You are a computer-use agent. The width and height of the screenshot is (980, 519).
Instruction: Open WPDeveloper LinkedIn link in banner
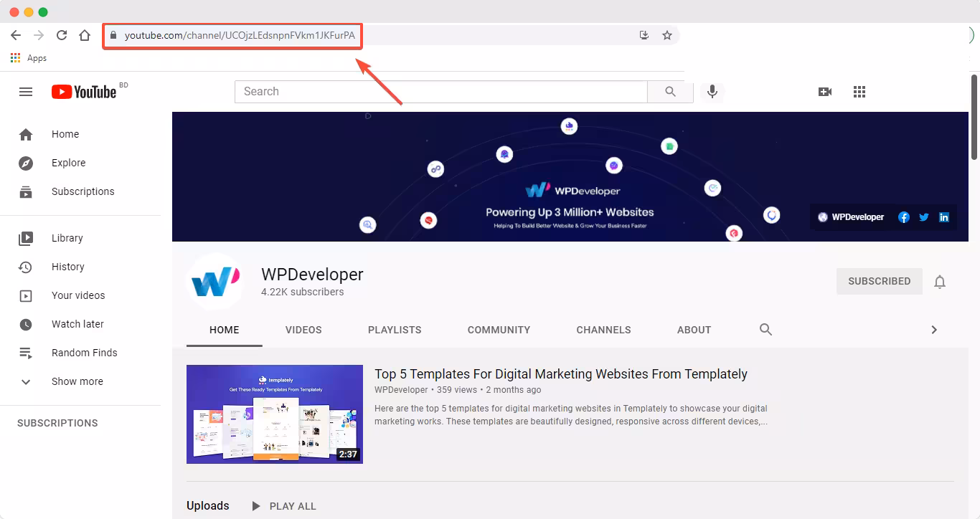pyautogui.click(x=944, y=217)
